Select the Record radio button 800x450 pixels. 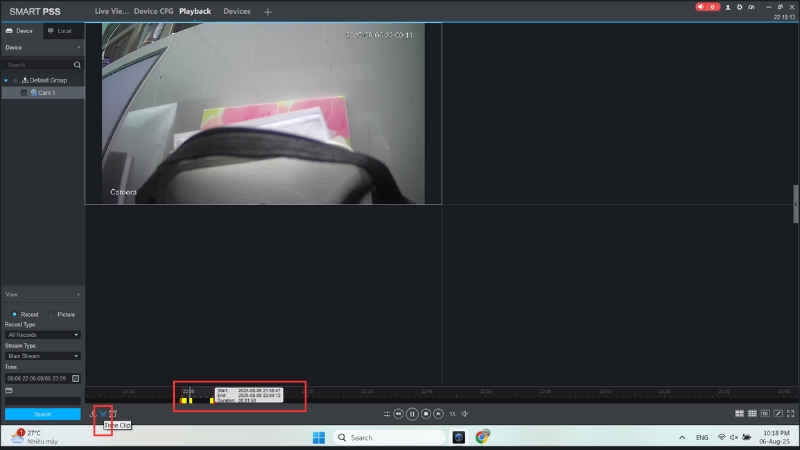coord(14,314)
